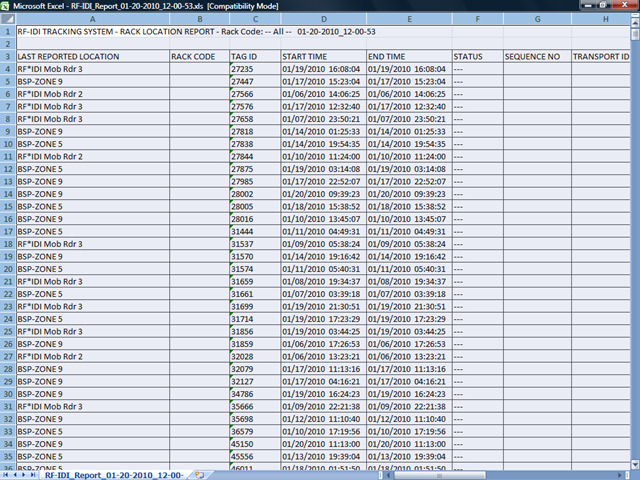Select tag ID cell 34786

[x=255, y=394]
